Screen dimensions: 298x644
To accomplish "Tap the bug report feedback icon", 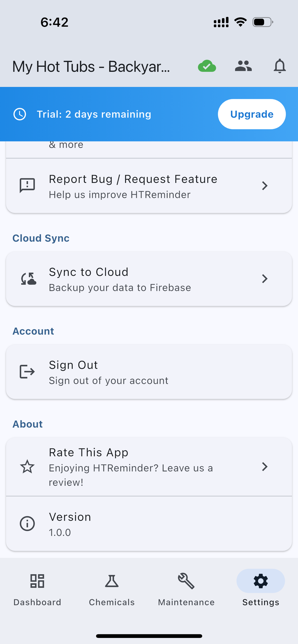I will pos(27,185).
